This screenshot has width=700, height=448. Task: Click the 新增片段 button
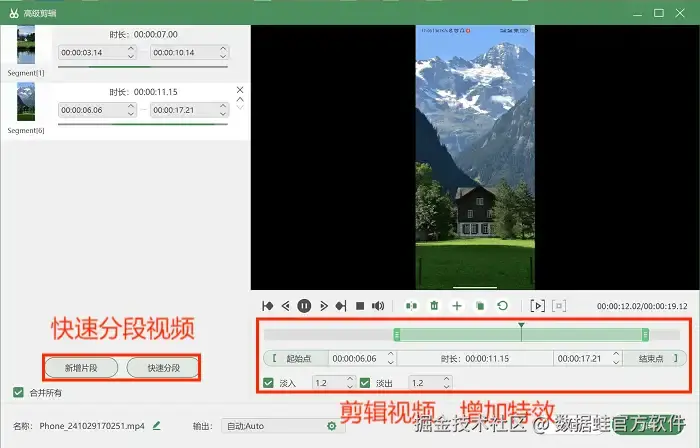click(x=81, y=368)
